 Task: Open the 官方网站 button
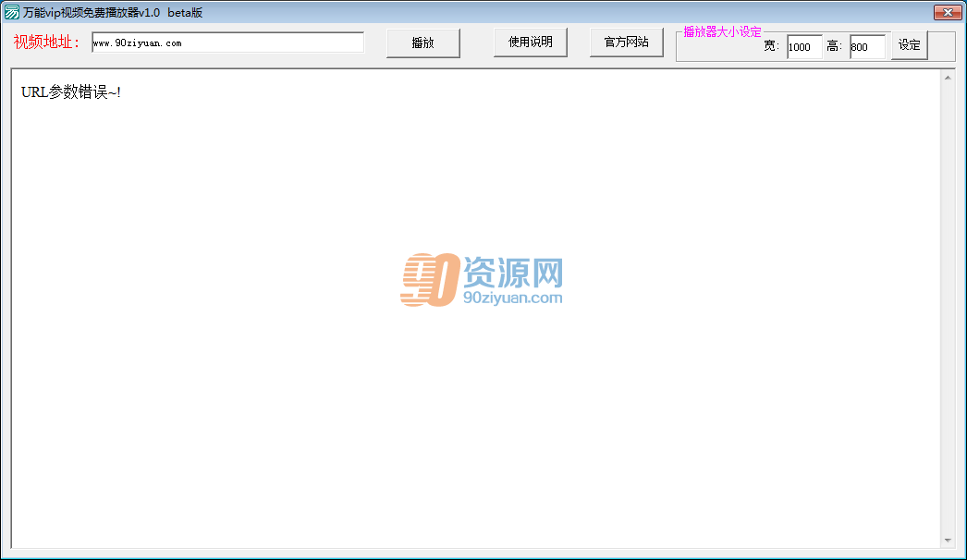click(x=627, y=43)
